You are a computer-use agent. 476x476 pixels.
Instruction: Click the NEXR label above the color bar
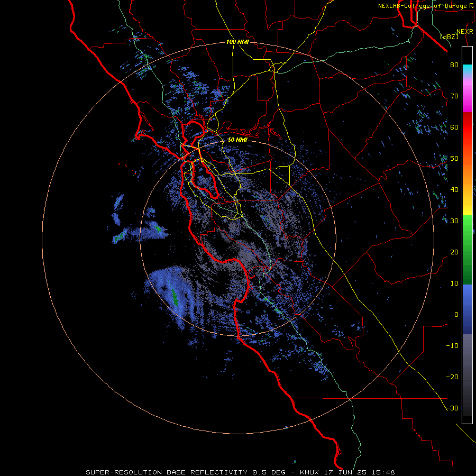465,32
